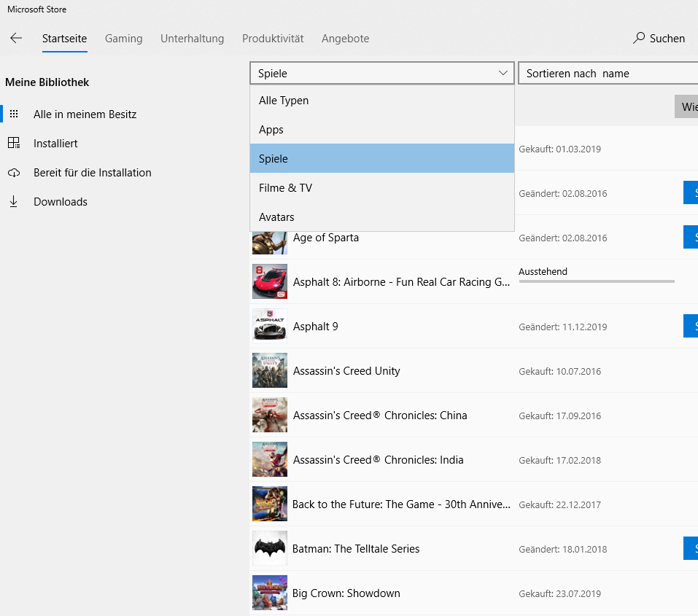
Task: Select Avatars from the dropdown
Action: point(382,217)
